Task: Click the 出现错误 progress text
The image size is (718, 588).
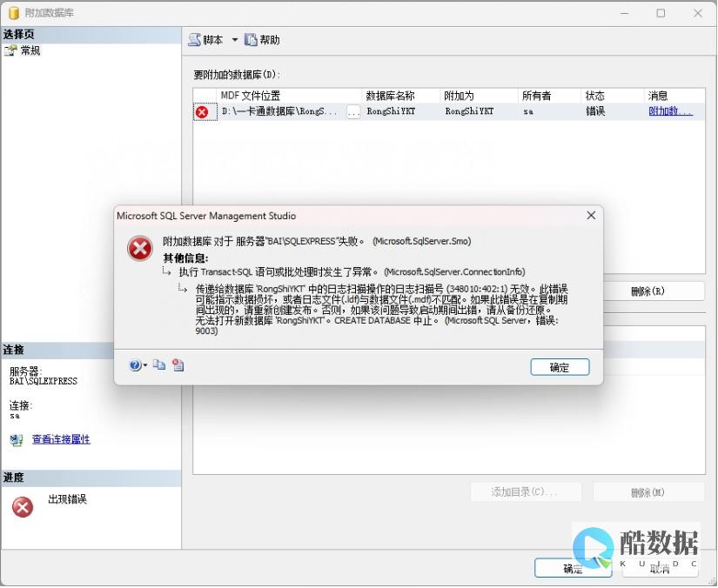Action: (67, 498)
